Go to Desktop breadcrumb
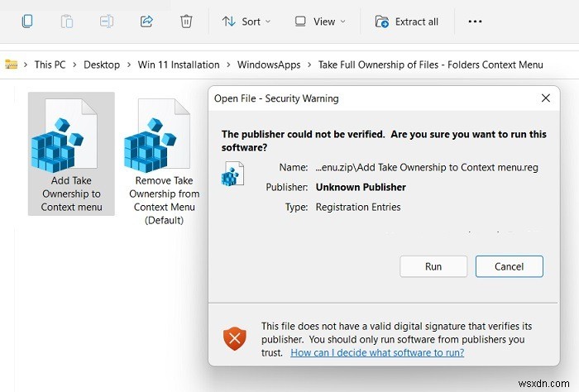Image resolution: width=579 pixels, height=392 pixels. [x=102, y=65]
